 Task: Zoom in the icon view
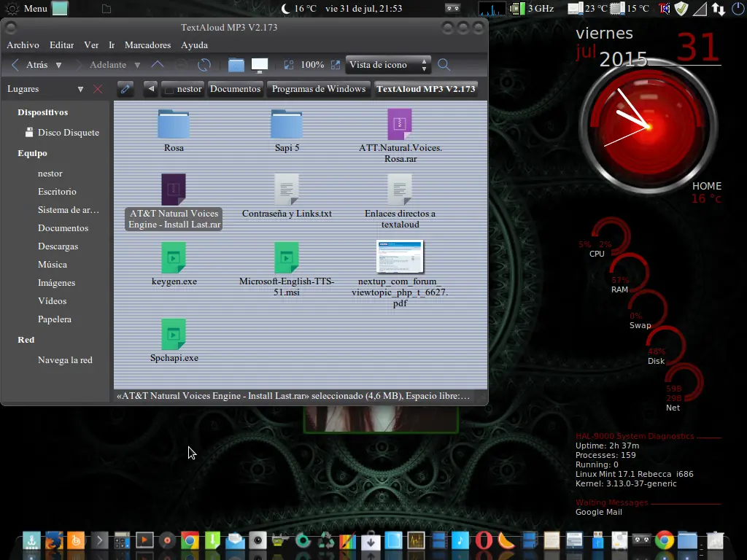point(336,65)
